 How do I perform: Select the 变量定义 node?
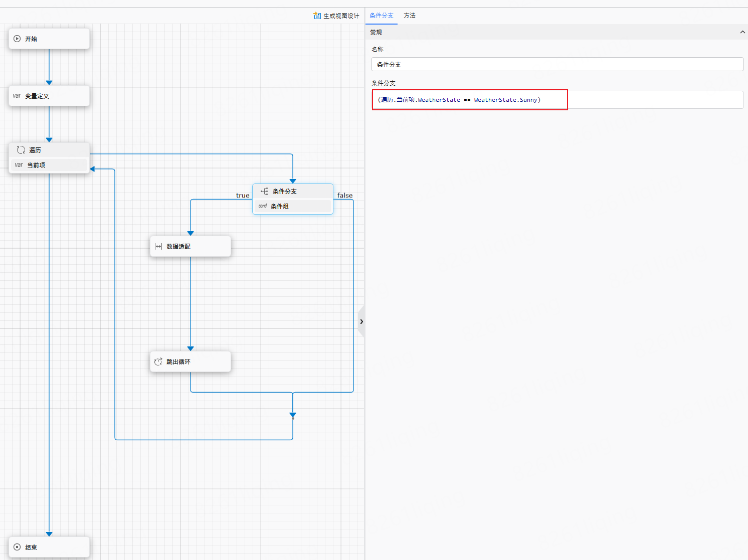49,96
